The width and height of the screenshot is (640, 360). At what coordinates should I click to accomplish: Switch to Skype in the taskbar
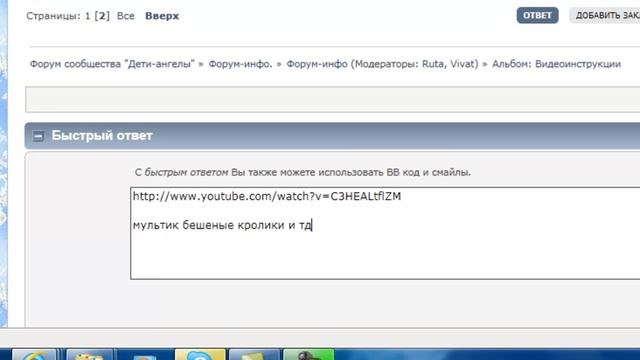pyautogui.click(x=200, y=354)
